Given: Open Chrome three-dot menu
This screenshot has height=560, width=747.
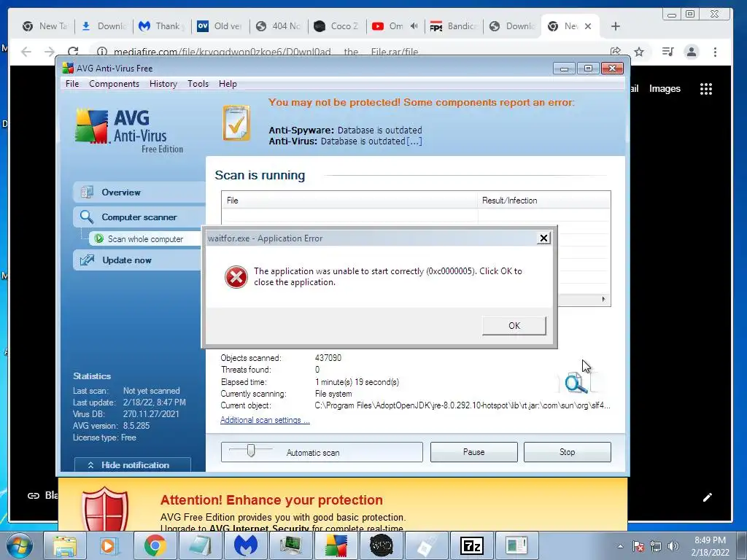Looking at the screenshot, I should 715,52.
